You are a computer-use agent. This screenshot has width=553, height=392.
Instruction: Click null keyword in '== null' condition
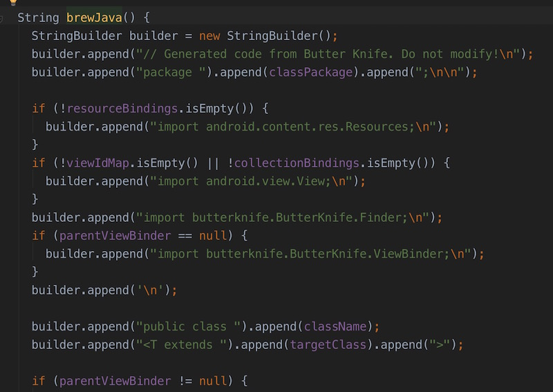213,236
